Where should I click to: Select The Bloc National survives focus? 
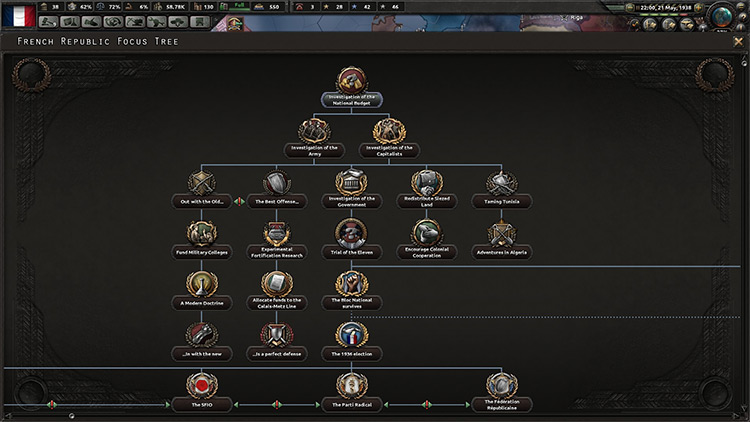(352, 290)
